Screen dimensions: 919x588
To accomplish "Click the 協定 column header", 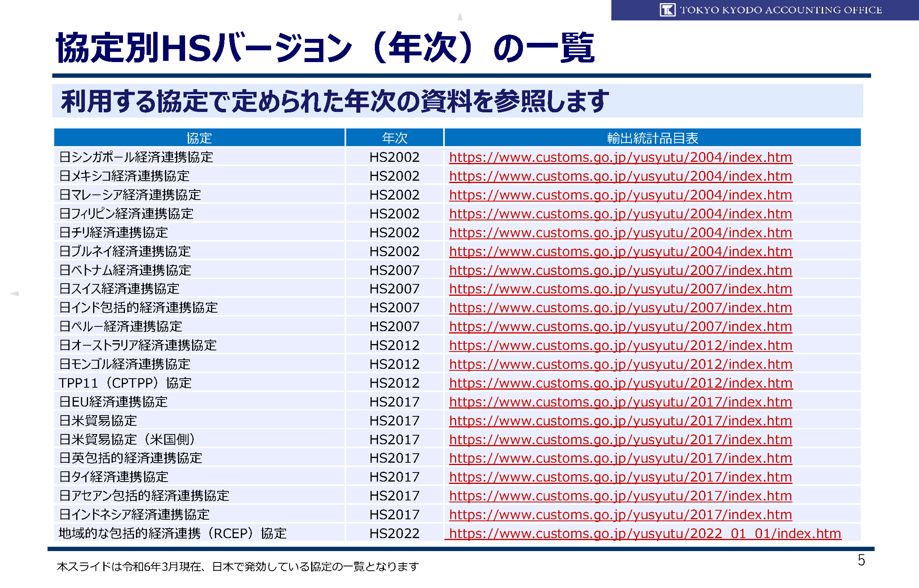I will point(199,138).
